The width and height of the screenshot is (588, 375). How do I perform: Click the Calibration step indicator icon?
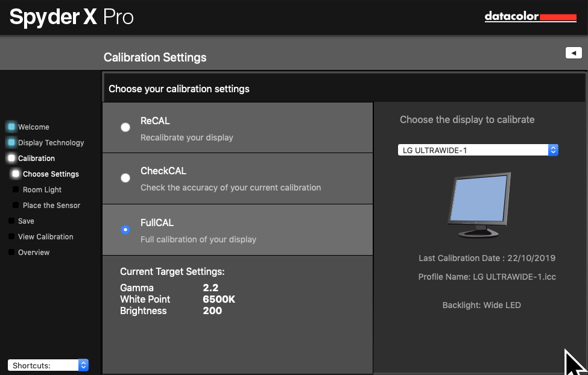11,158
